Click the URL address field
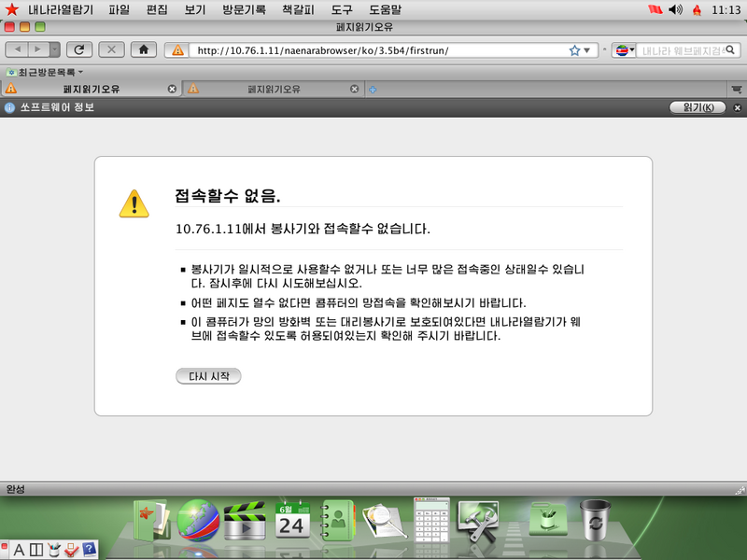This screenshot has height=560, width=747. pos(379,50)
